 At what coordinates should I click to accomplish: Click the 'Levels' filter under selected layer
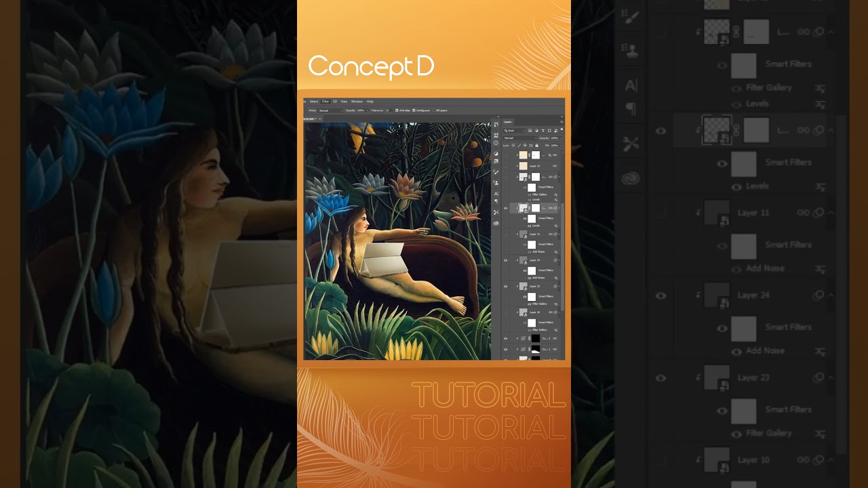[536, 226]
